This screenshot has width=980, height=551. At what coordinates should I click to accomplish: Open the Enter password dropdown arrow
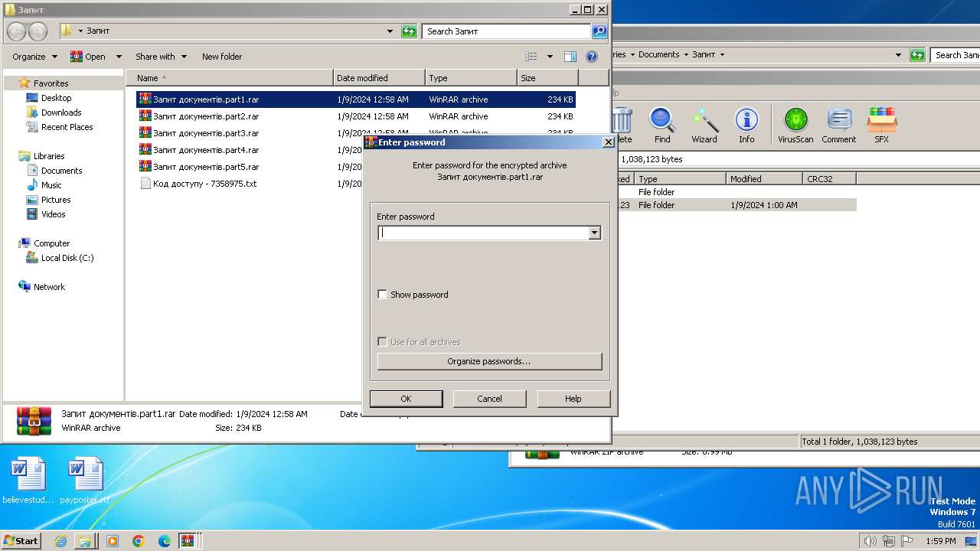(594, 233)
